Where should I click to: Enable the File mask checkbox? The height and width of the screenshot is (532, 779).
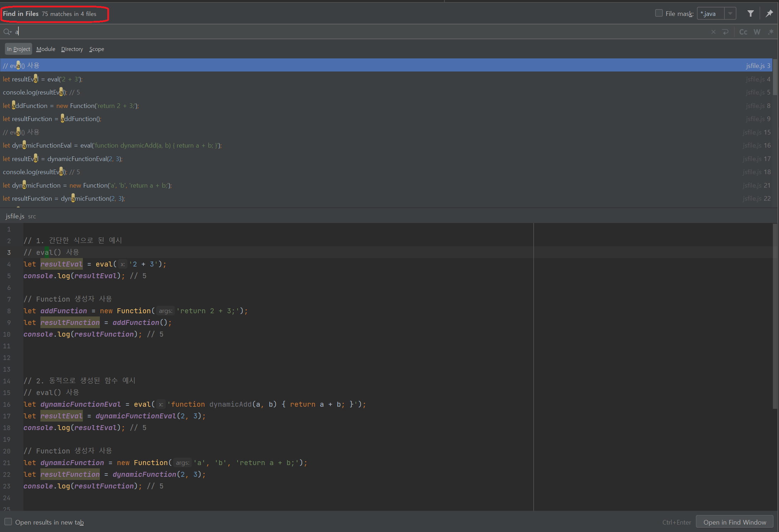tap(659, 13)
